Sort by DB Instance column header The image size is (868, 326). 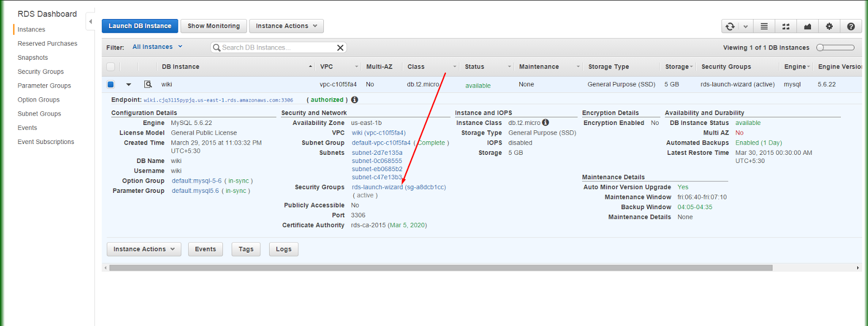pyautogui.click(x=181, y=67)
